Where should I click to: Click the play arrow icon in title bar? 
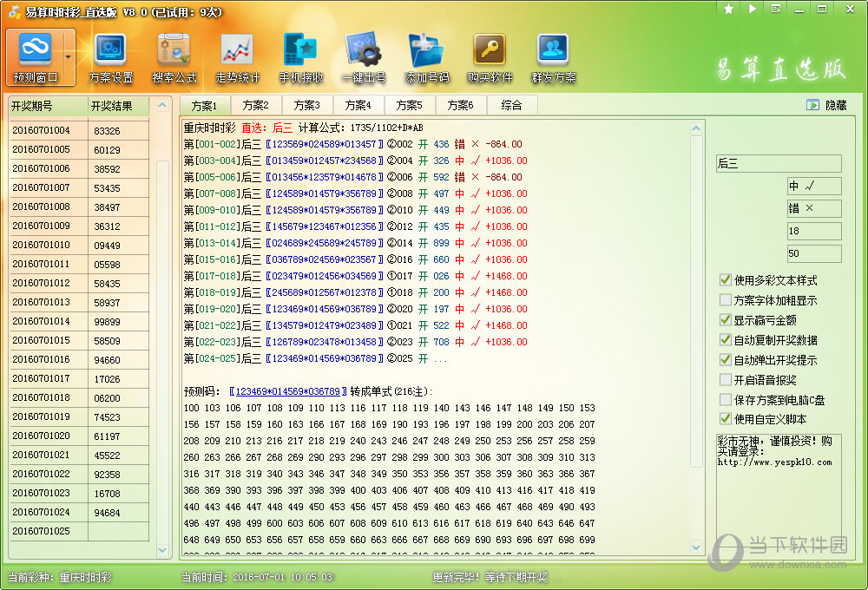(752, 9)
